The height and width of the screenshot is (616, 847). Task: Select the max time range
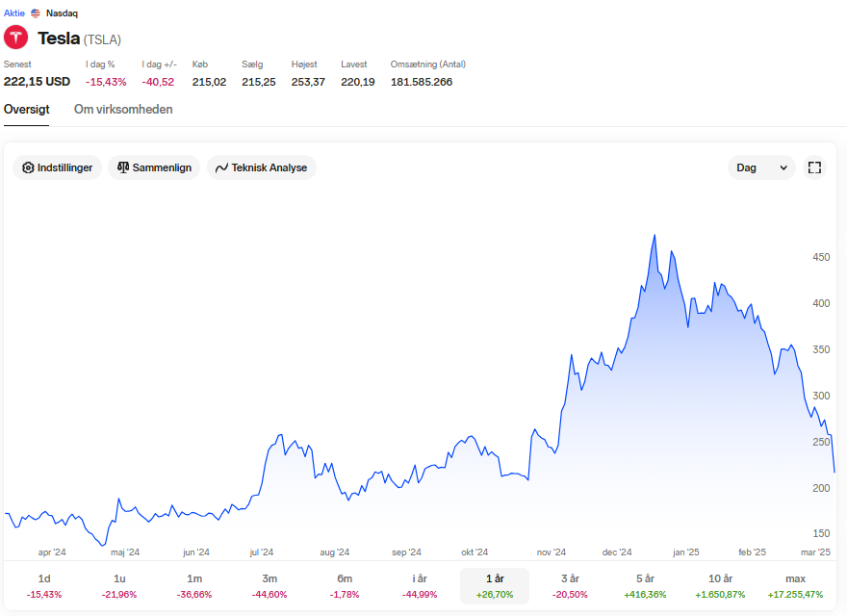pos(795,586)
